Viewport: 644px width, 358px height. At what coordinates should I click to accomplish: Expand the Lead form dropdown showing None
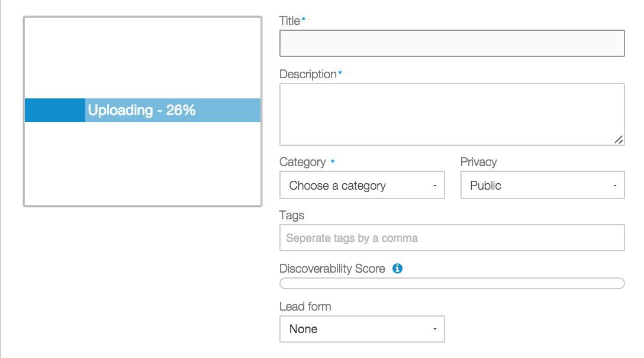(x=362, y=329)
